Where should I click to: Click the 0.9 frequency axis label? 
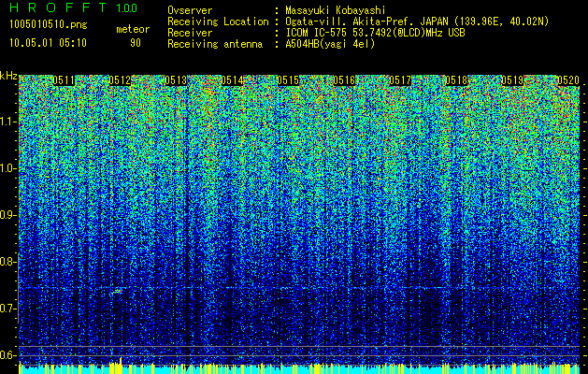coord(7,215)
